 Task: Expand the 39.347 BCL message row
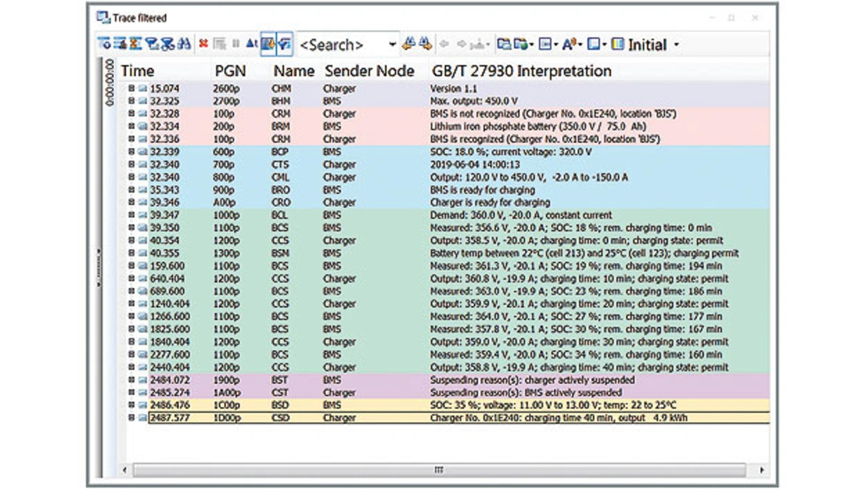point(132,215)
